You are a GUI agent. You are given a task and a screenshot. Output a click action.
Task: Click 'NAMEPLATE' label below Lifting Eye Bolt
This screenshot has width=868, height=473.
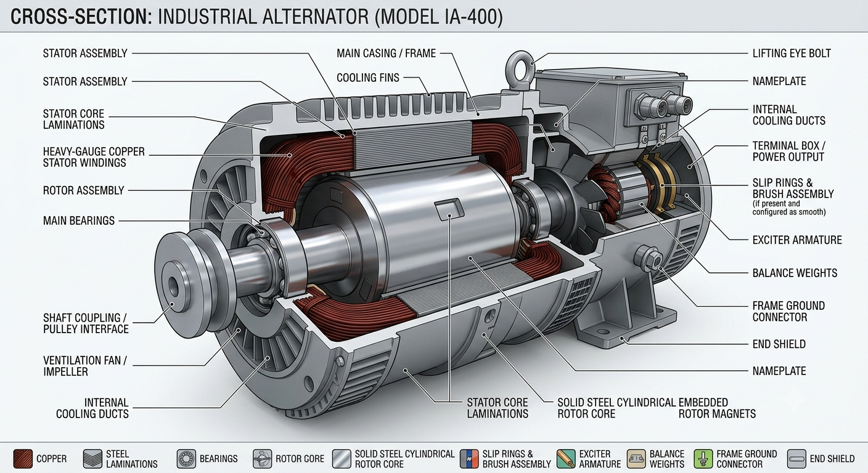[779, 81]
